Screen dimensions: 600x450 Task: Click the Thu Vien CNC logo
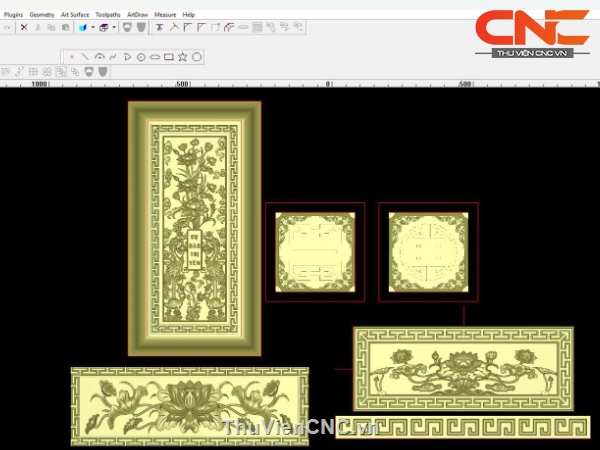point(532,33)
